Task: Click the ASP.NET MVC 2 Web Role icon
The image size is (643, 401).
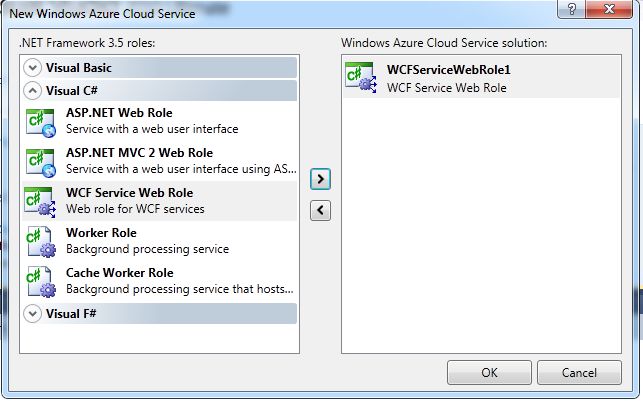Action: [41, 163]
